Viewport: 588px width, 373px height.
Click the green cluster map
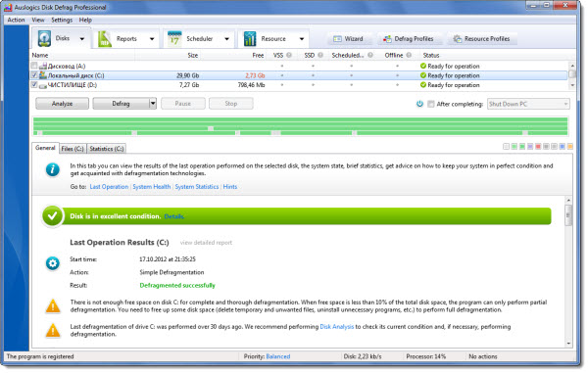pyautogui.click(x=301, y=126)
